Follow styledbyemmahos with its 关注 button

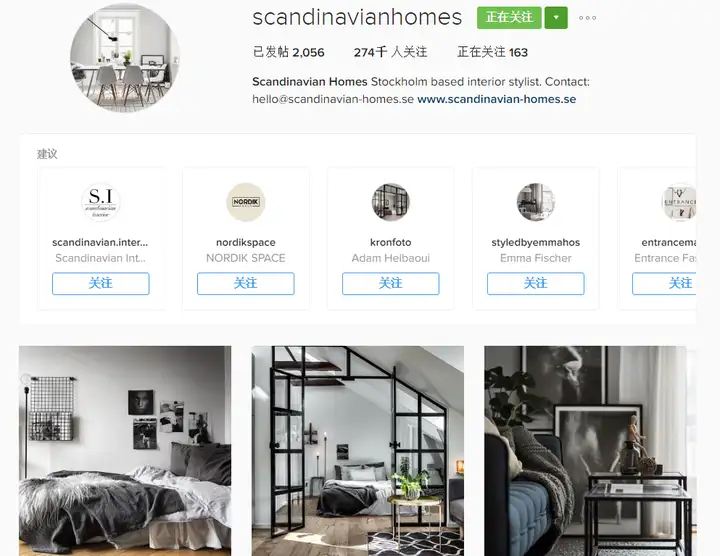pyautogui.click(x=536, y=283)
